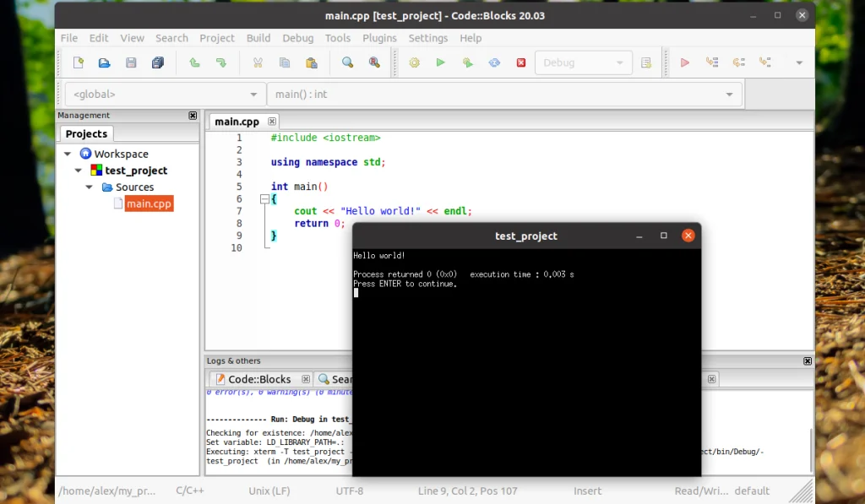Viewport: 865px width, 504px height.
Task: Open the Build menu
Action: click(258, 38)
